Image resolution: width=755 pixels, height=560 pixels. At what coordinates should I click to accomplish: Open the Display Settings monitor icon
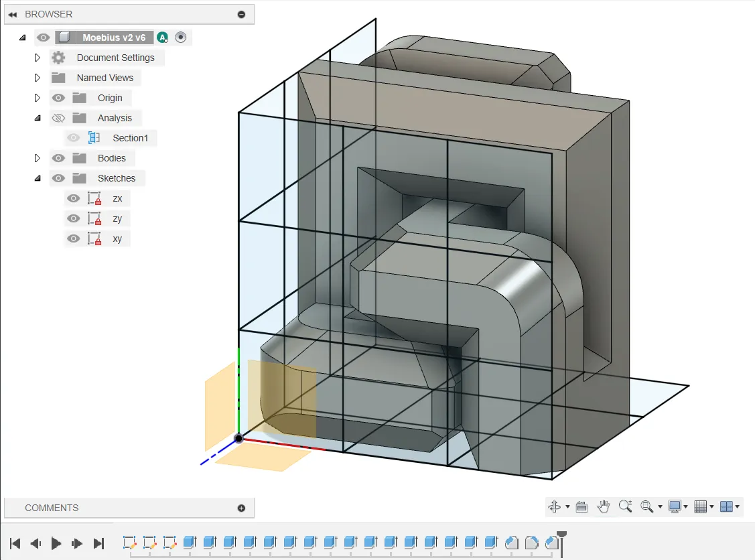tap(675, 507)
